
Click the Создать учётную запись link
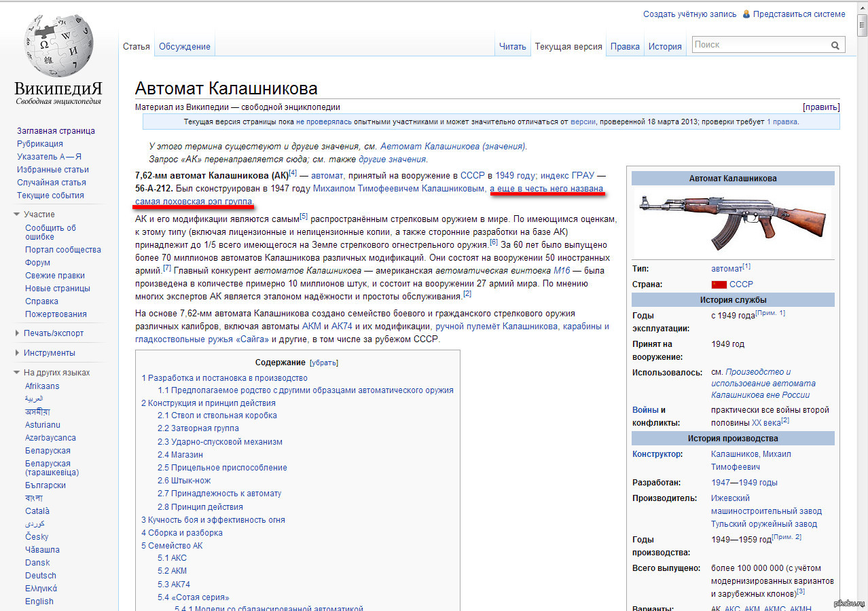pos(689,14)
